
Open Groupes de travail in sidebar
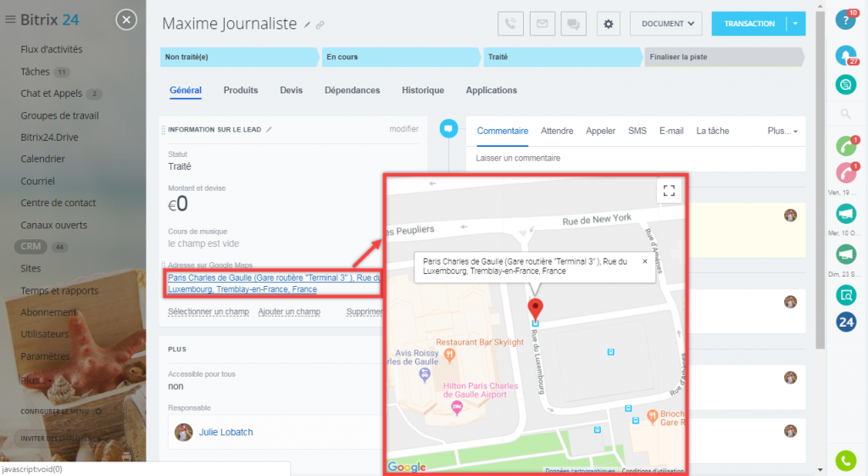pos(60,115)
